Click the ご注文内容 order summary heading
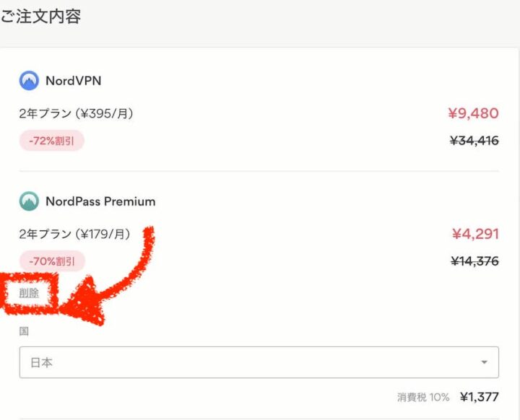 tap(40, 17)
